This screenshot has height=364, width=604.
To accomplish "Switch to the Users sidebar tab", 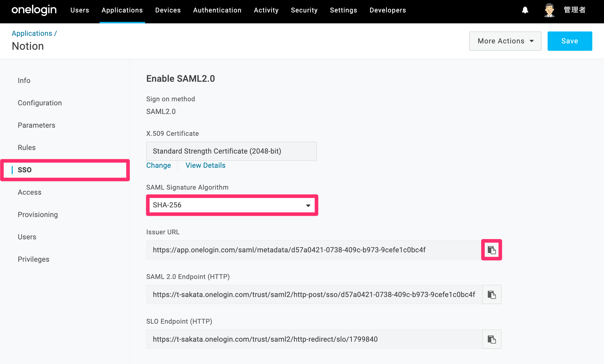I will point(27,237).
